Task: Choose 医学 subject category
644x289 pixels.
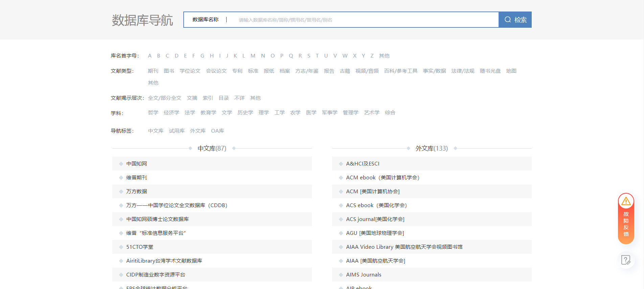Action: pos(311,113)
